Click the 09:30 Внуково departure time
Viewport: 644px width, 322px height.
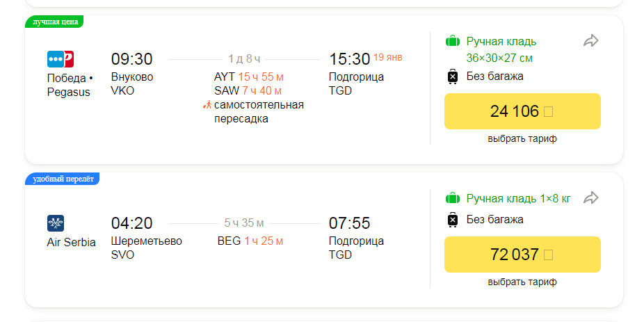pos(131,59)
